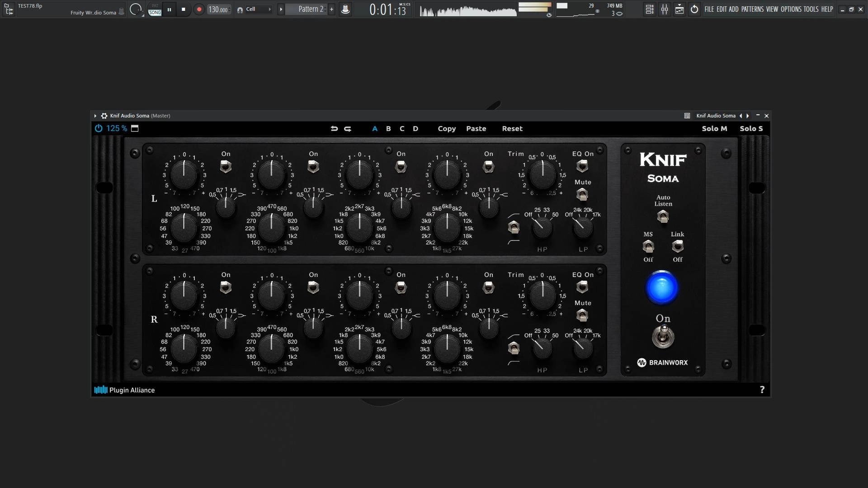The image size is (868, 488).
Task: Click the rack view icon beside 125 %
Action: [x=135, y=128]
